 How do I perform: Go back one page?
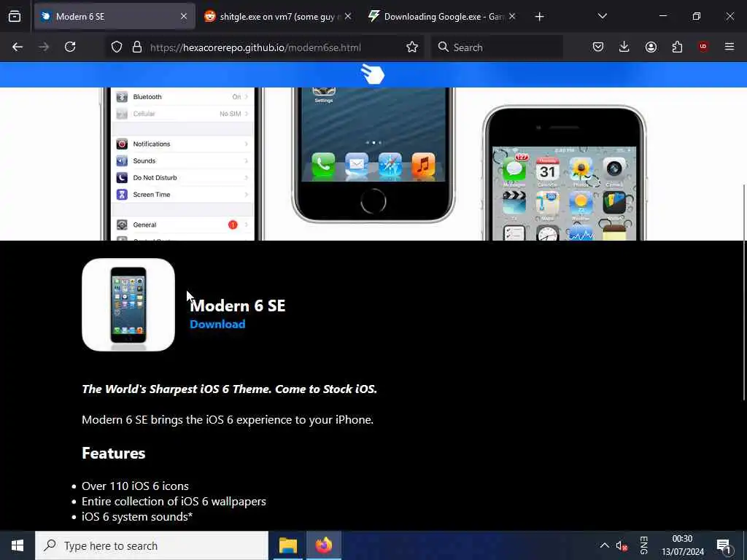(x=18, y=47)
